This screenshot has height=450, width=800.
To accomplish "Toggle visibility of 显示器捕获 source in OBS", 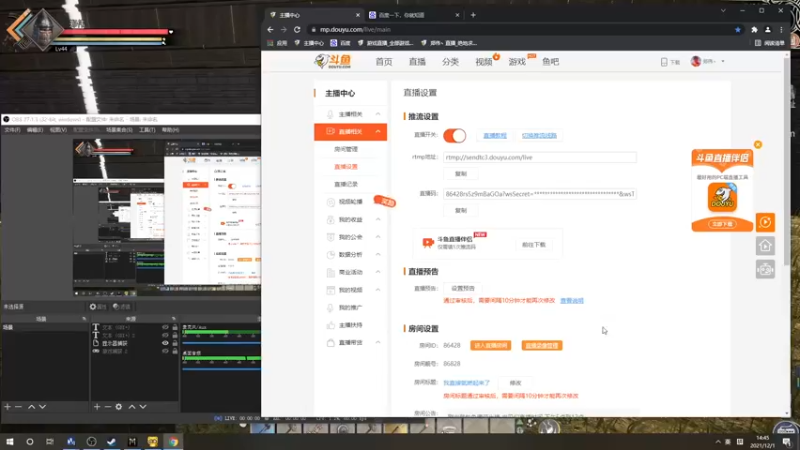I will pos(165,343).
